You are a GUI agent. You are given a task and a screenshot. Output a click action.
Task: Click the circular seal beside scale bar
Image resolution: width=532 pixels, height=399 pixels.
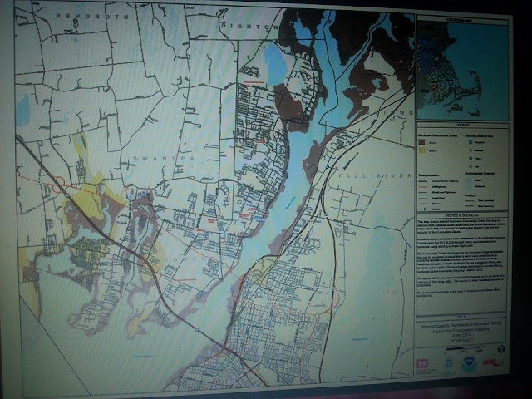(x=501, y=349)
